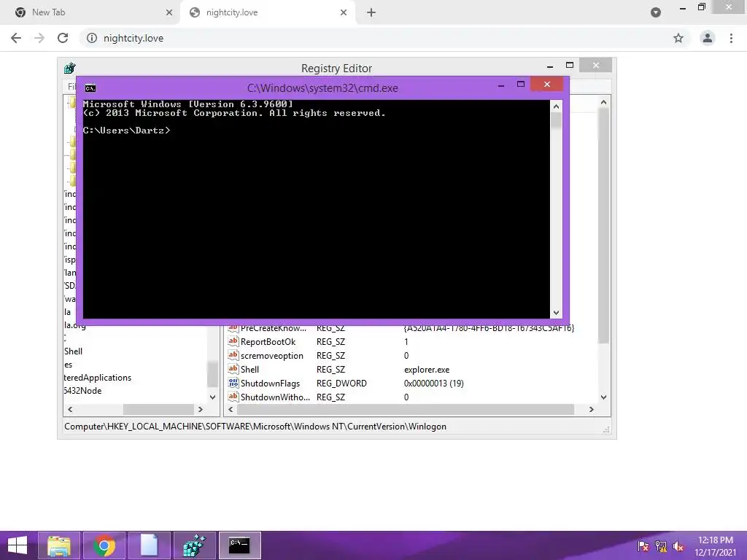
Task: Click the values pane horizontal scrollbar thumb
Action: (406, 410)
